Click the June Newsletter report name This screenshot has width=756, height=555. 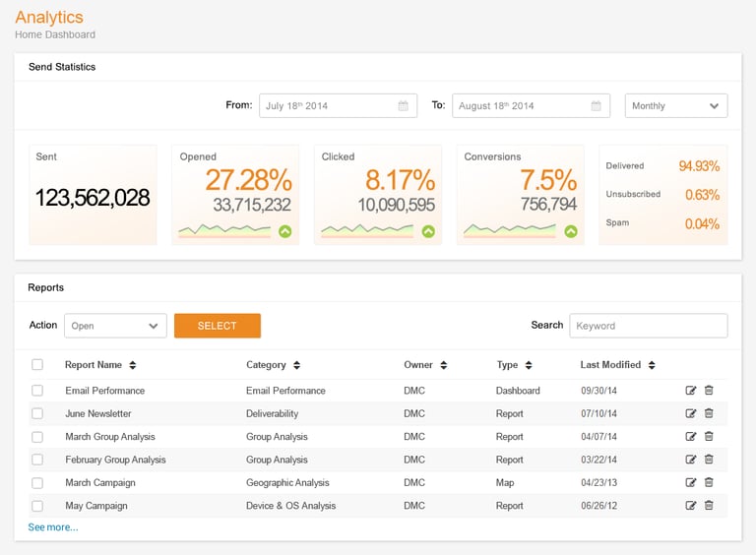pos(98,414)
